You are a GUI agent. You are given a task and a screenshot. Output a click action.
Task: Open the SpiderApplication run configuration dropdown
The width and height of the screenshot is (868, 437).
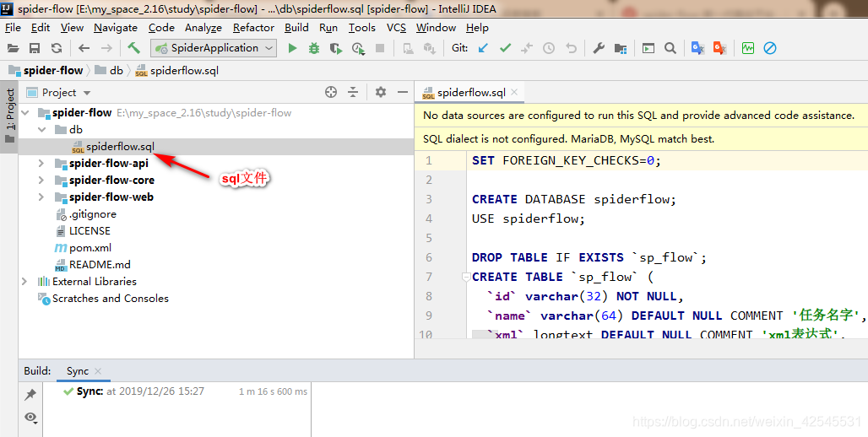[x=213, y=49]
